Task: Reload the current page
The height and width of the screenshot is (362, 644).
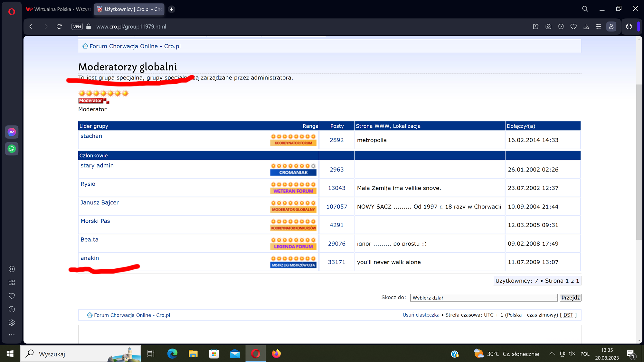Action: pyautogui.click(x=59, y=27)
